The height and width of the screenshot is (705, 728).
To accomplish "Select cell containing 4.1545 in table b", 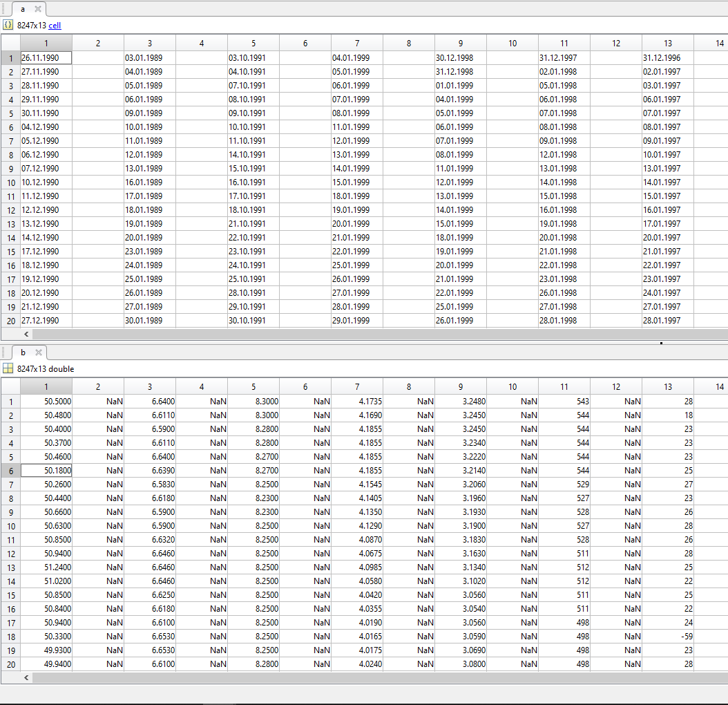I will point(357,485).
